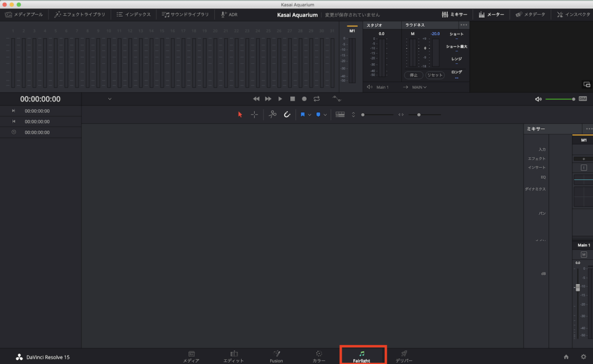Viewport: 593px width, 364px height.
Task: Toggle the automation curve icon
Action: [336, 99]
